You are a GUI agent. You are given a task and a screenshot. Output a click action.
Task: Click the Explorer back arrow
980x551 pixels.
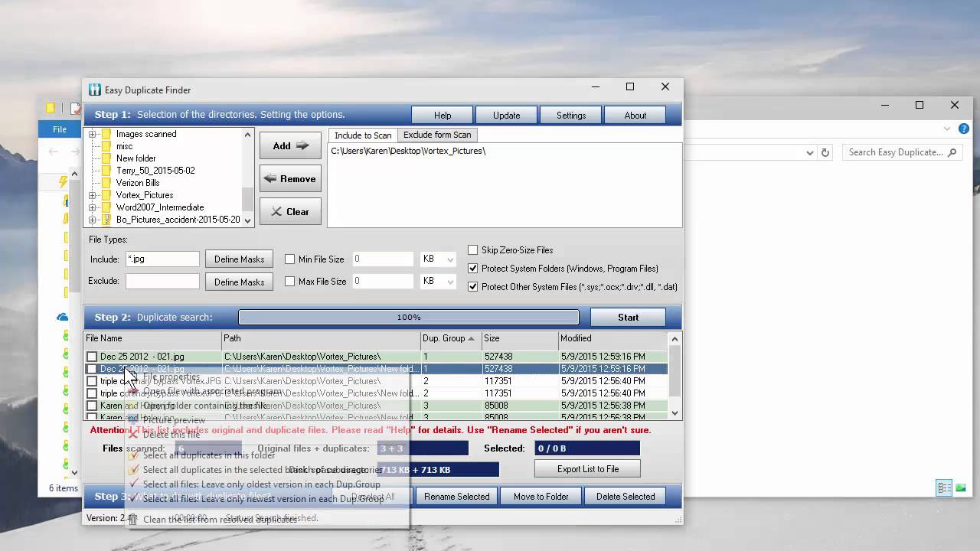tap(53, 152)
